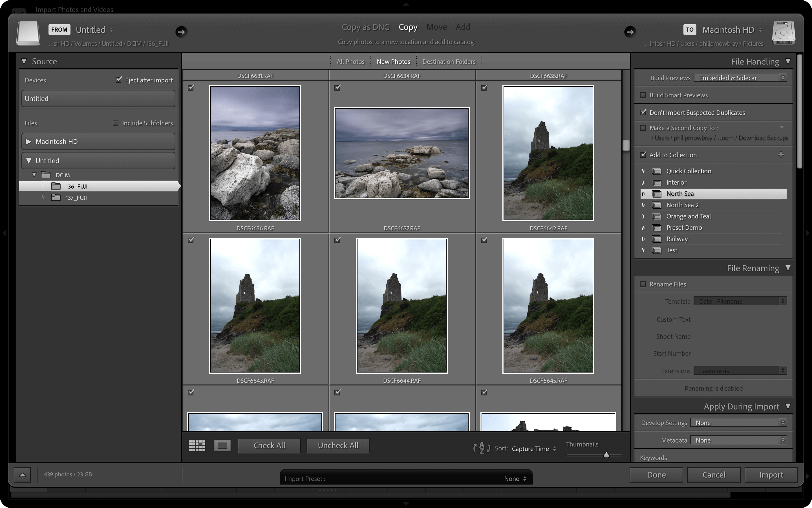The width and height of the screenshot is (812, 508).
Task: Collapse File Renaming panel
Action: click(788, 268)
